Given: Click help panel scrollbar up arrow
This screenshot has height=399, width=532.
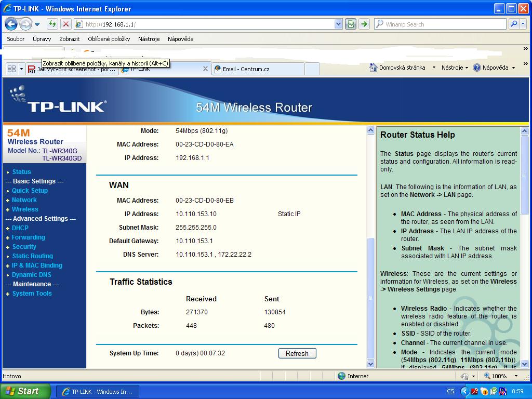Looking at the screenshot, I should tap(525, 130).
